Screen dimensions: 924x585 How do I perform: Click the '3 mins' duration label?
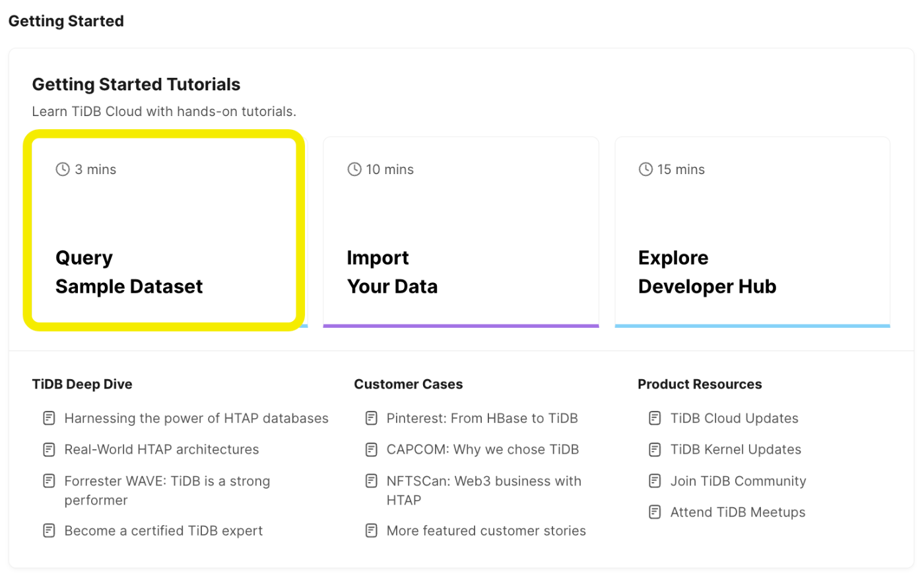pos(95,169)
